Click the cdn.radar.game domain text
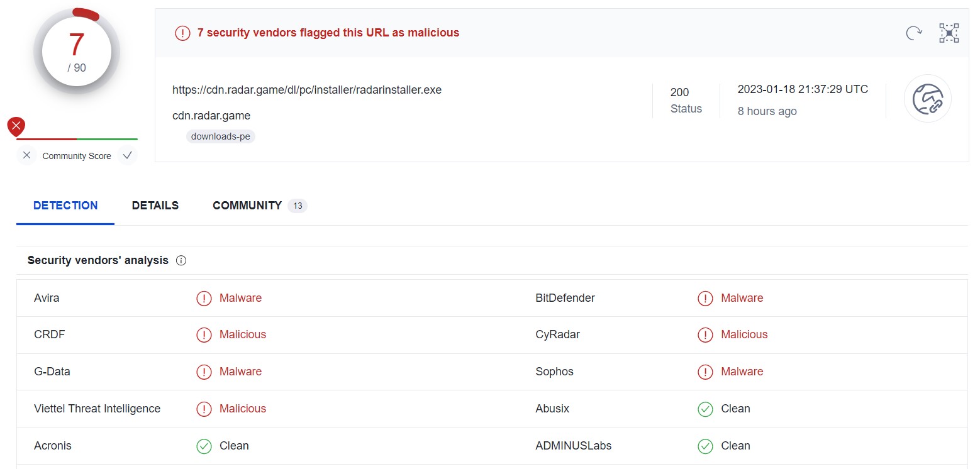 [x=211, y=116]
